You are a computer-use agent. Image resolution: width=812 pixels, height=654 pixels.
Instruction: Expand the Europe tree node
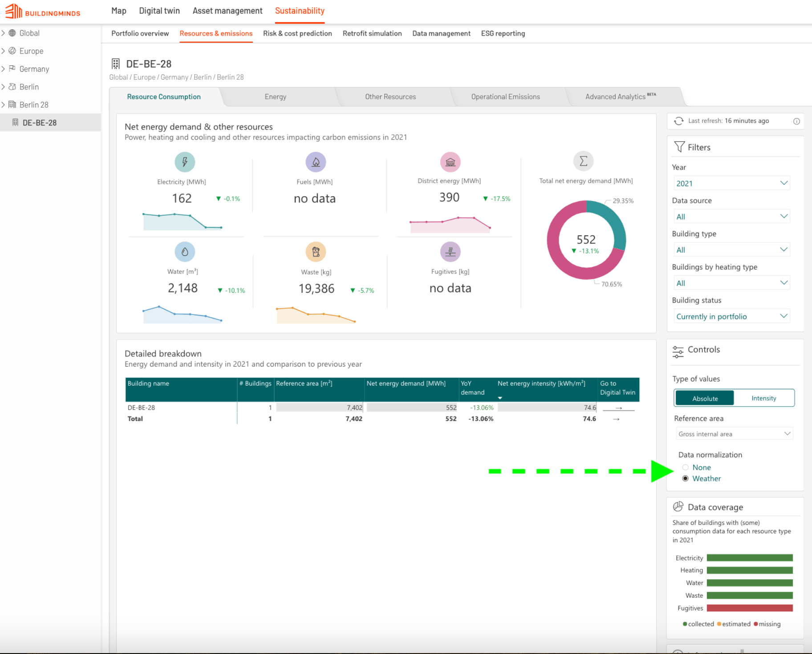3,51
